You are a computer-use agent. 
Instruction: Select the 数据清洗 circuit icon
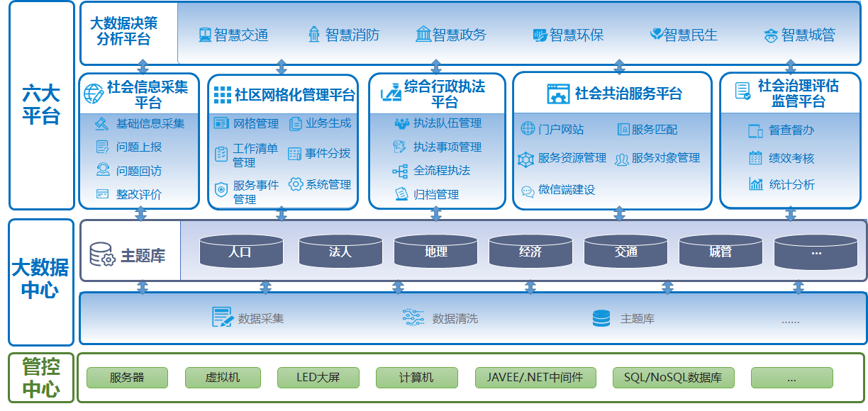[413, 317]
